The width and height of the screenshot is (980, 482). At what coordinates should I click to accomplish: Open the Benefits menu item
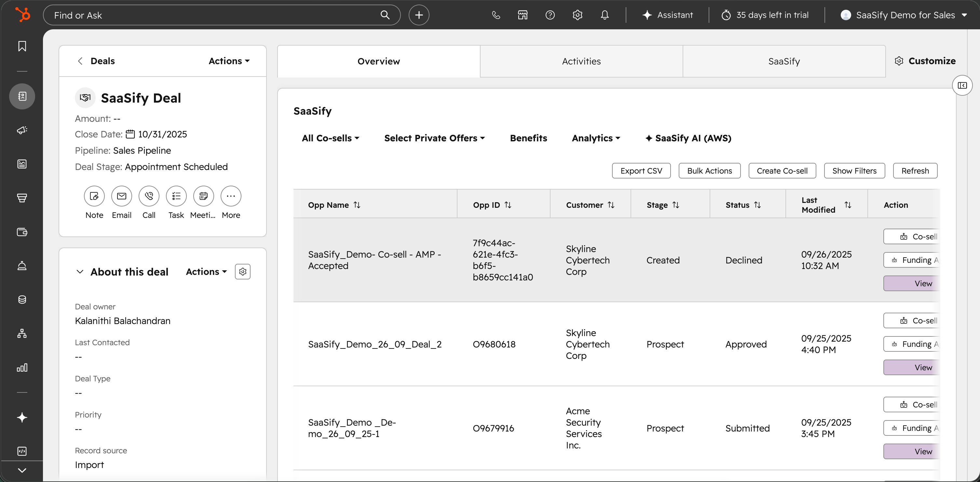coord(528,138)
